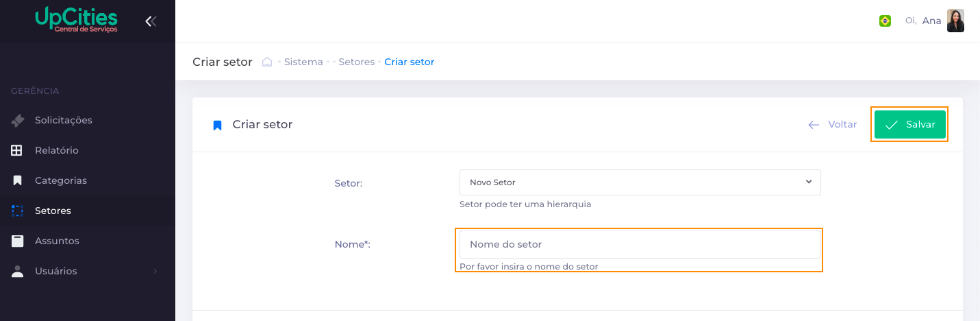Click the blue bookmark icon beside Criar setor
The width and height of the screenshot is (980, 321).
218,125
